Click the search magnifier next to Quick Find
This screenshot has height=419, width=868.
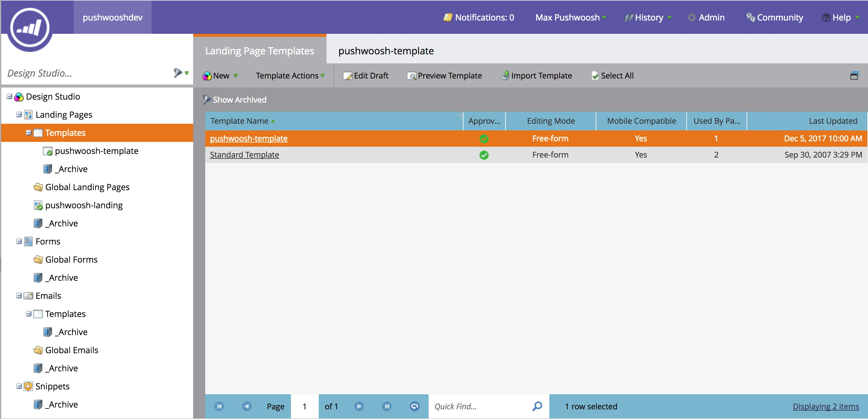coord(536,406)
